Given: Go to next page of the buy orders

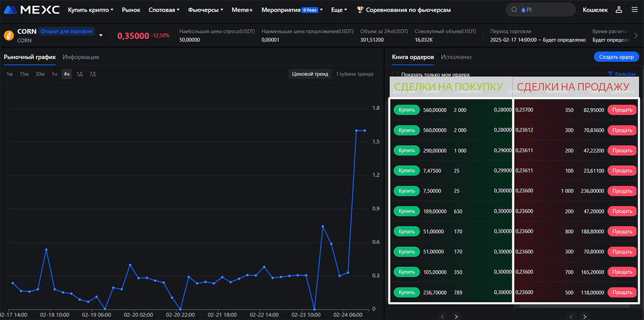Looking at the screenshot, I should click(x=456, y=316).
